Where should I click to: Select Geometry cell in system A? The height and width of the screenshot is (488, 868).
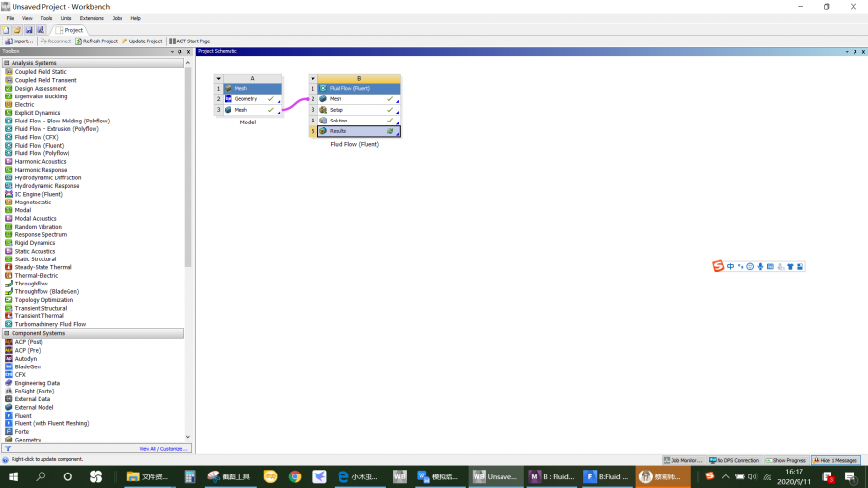coord(252,99)
